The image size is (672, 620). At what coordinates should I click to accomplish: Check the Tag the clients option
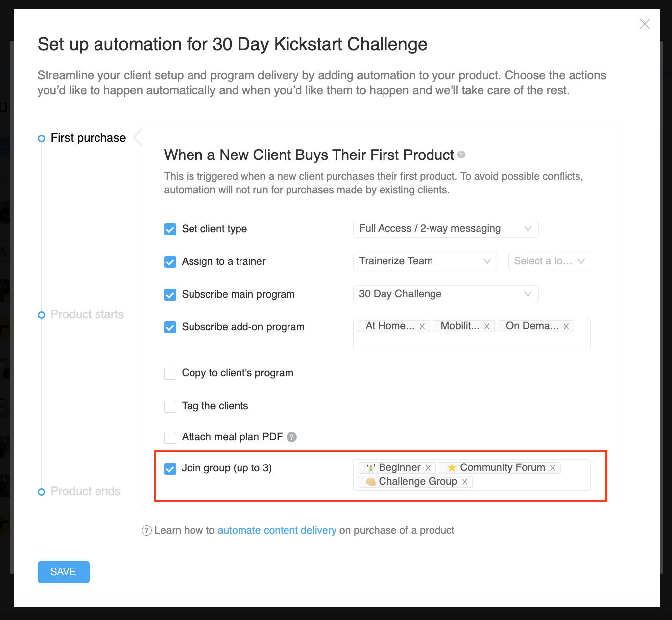tap(170, 406)
